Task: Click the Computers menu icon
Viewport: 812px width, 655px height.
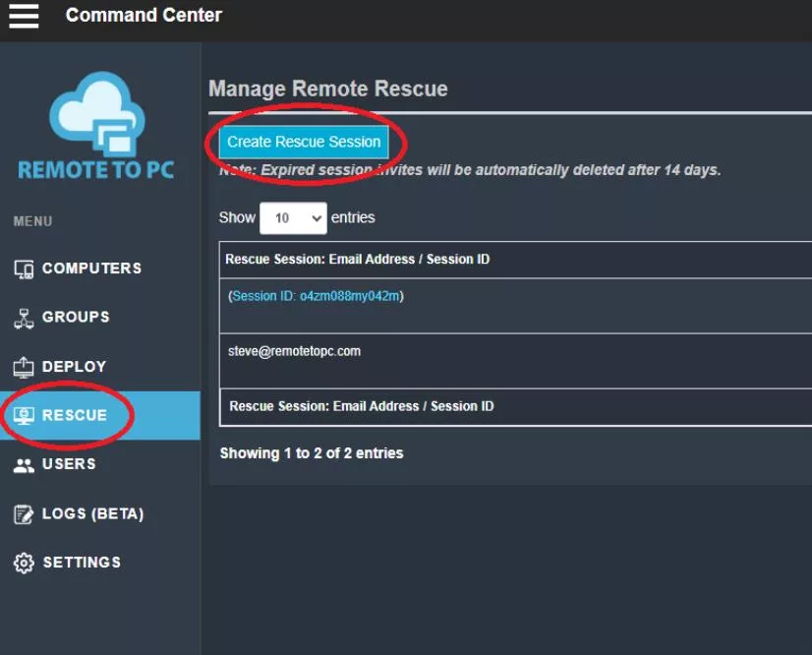Action: point(24,268)
